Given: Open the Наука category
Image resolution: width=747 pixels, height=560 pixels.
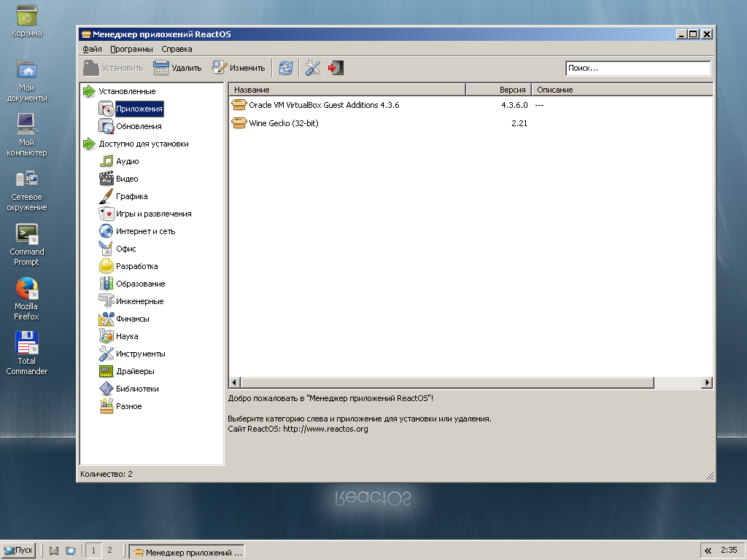Looking at the screenshot, I should [x=127, y=336].
